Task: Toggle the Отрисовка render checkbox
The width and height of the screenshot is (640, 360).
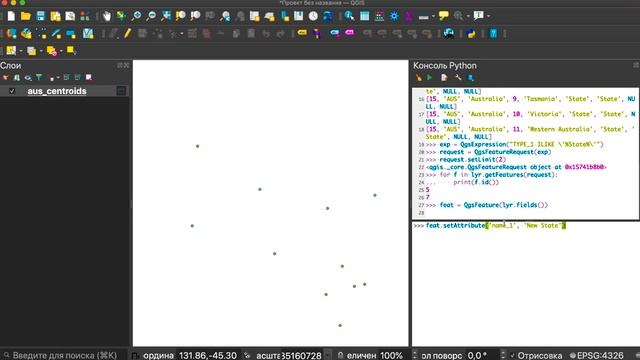Action: click(x=512, y=356)
